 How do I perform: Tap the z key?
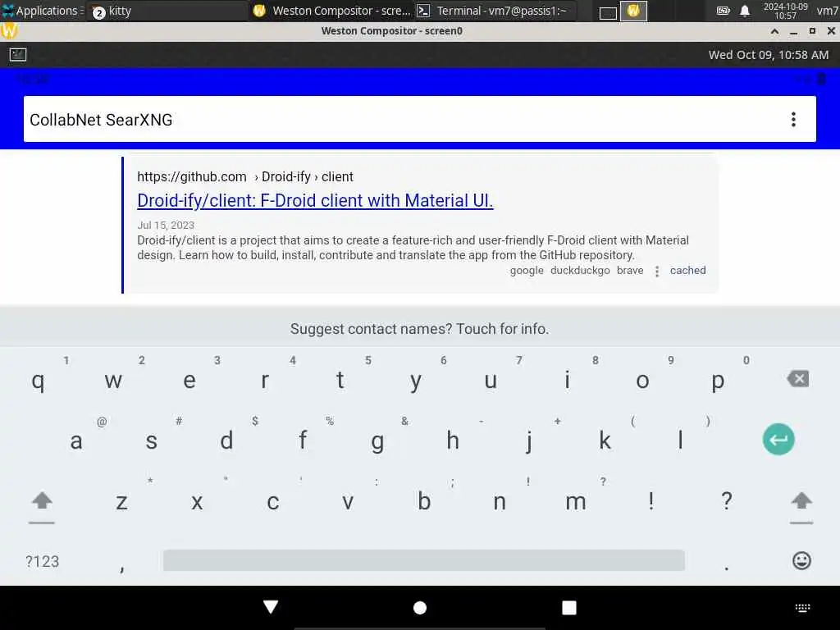click(121, 502)
